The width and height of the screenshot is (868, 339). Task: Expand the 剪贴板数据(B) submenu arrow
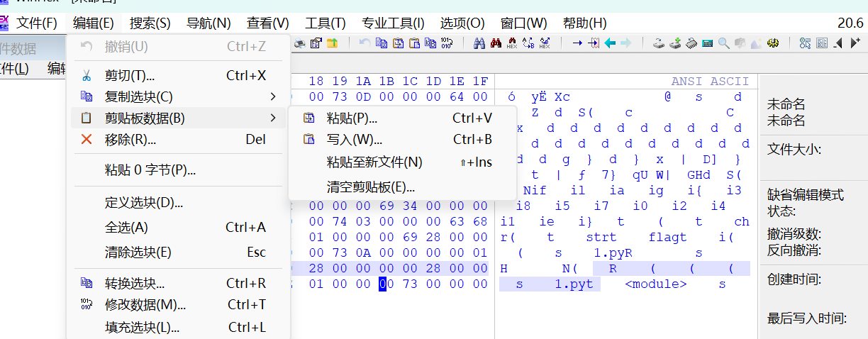[x=274, y=118]
